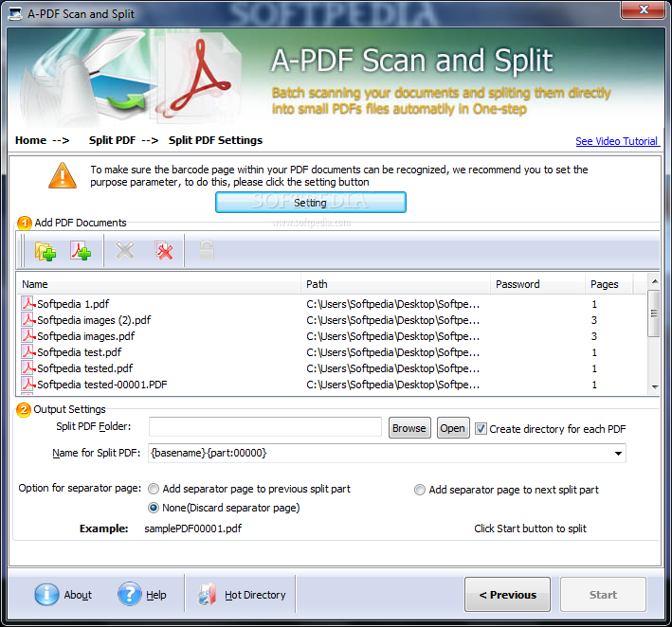The image size is (672, 627).
Task: Click the file list scroll down arrow
Action: pyautogui.click(x=654, y=386)
